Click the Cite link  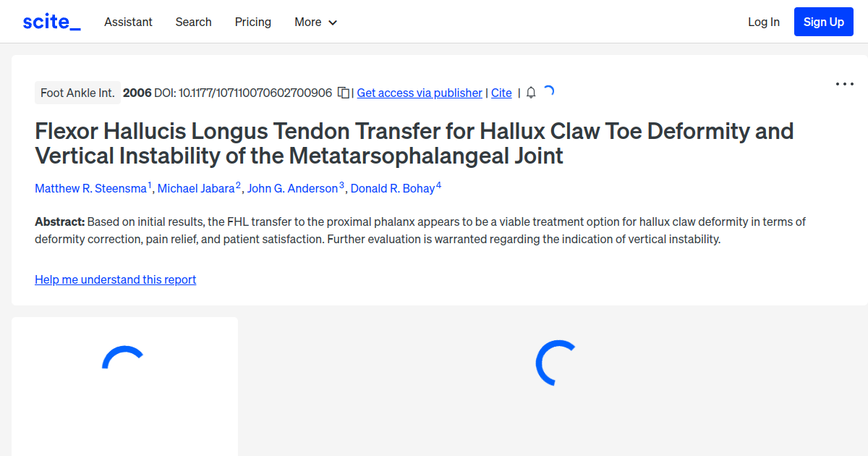point(501,93)
